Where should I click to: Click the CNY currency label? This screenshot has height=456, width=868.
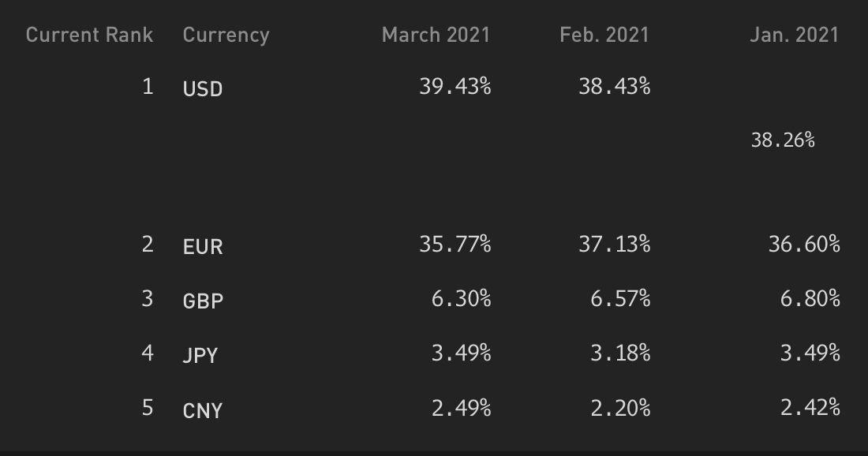203,410
